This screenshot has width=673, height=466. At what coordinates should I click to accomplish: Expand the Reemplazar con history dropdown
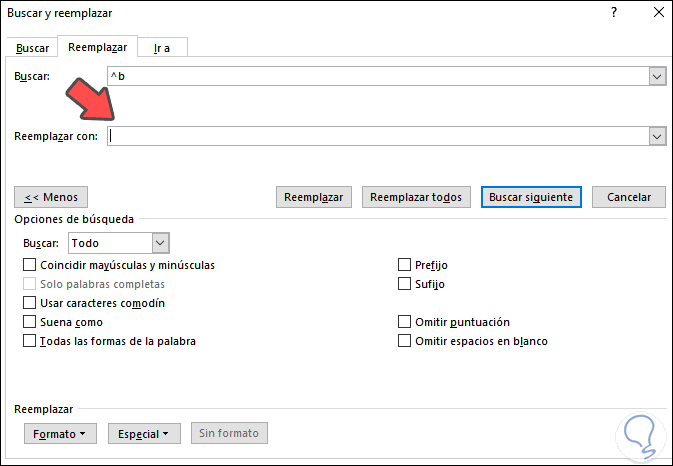657,137
